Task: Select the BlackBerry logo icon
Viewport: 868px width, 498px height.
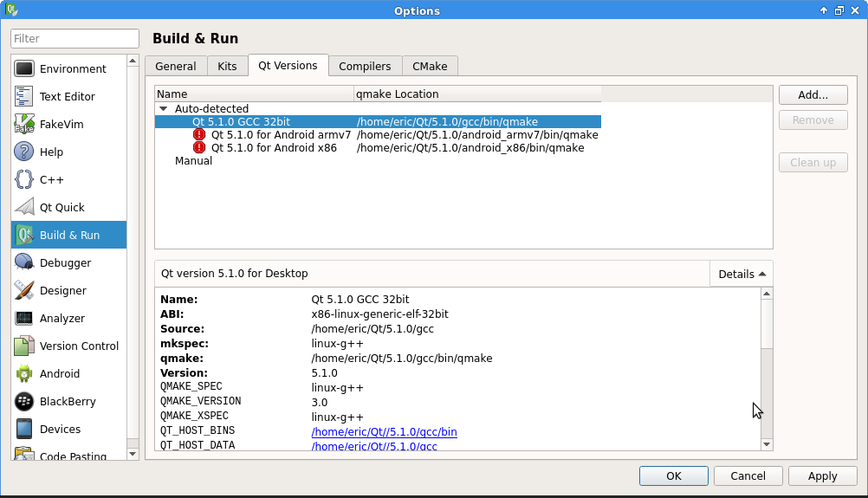Action: [x=24, y=401]
